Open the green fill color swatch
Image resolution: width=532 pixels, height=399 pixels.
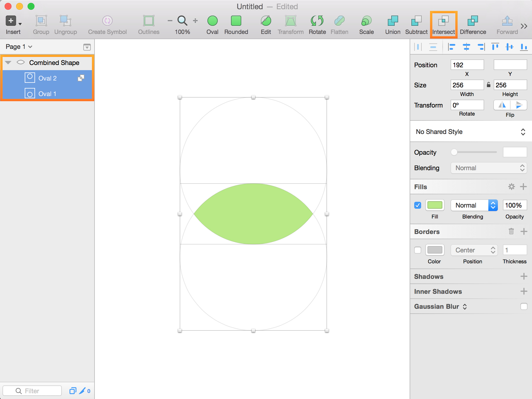435,205
